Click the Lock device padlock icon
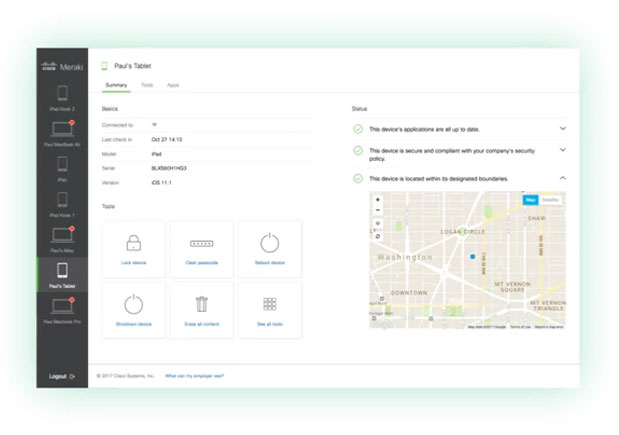The height and width of the screenshot is (435, 619). click(133, 243)
